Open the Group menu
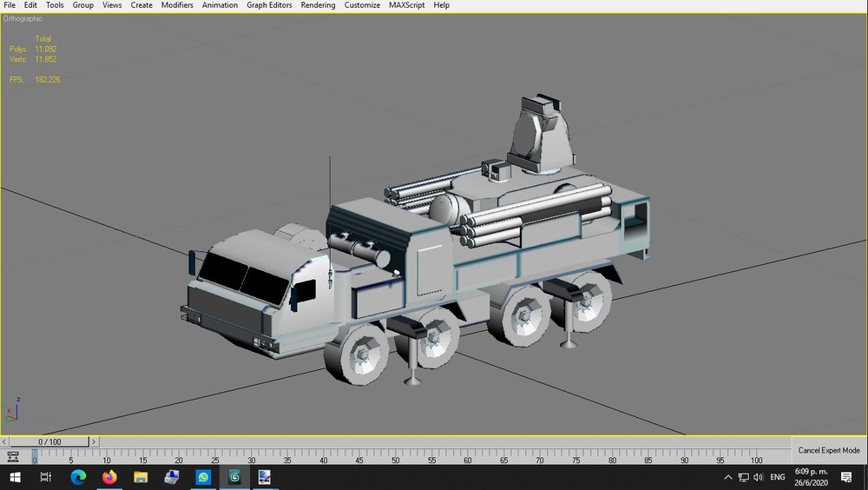 (x=83, y=5)
